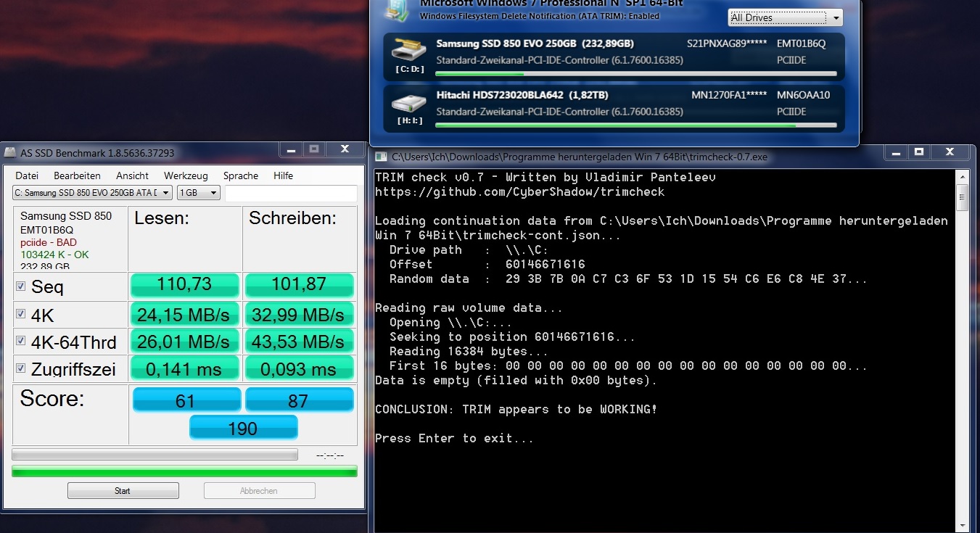Viewport: 980px width, 533px height.
Task: Click the Samsung SSD usage bar
Action: pyautogui.click(x=635, y=74)
